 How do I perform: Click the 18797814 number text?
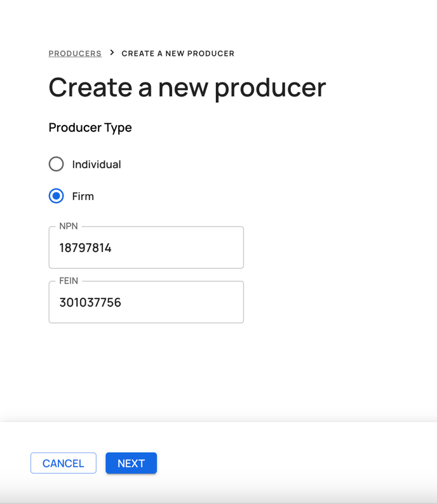click(x=85, y=248)
